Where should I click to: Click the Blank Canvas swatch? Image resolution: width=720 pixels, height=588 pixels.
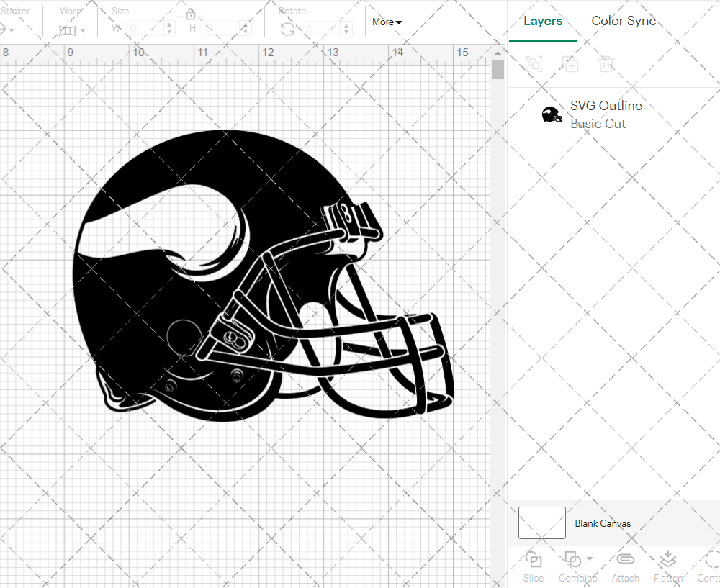[542, 523]
